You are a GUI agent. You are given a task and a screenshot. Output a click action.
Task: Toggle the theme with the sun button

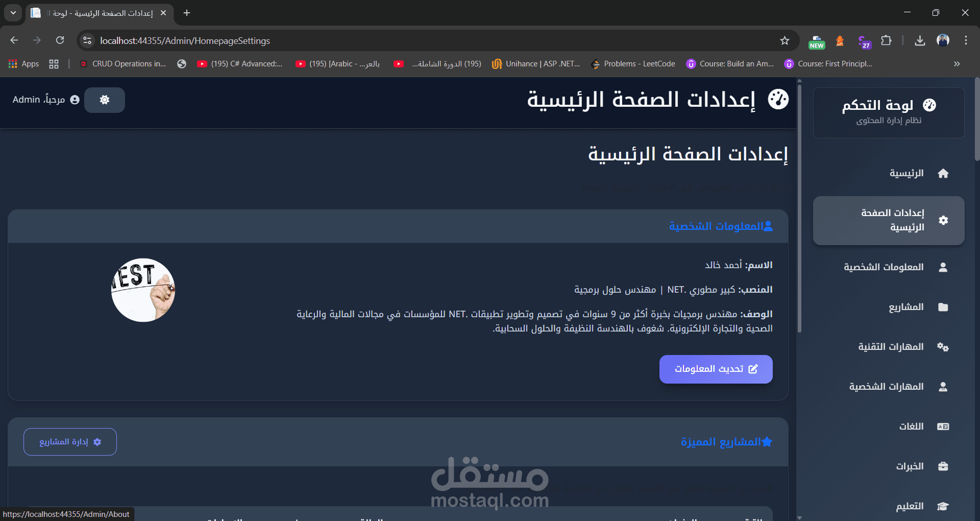click(x=105, y=100)
